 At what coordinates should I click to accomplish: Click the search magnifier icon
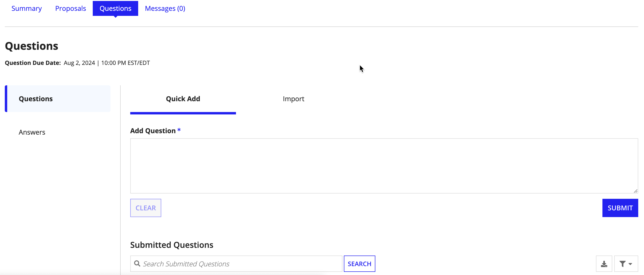tap(138, 263)
